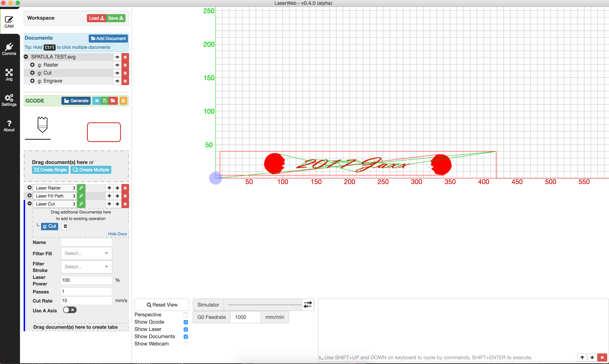609x364 pixels.
Task: Click the save GCODE floppy icon
Action: pos(105,101)
